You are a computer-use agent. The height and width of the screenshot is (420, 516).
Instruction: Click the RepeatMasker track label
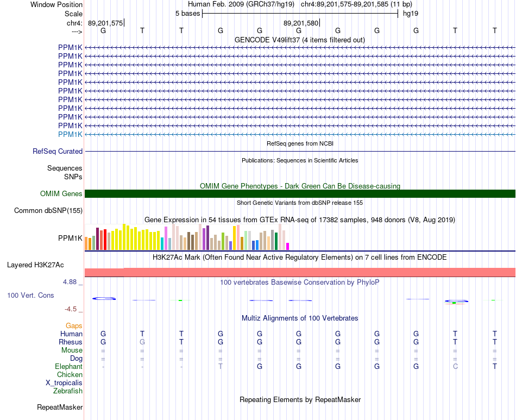click(x=60, y=407)
